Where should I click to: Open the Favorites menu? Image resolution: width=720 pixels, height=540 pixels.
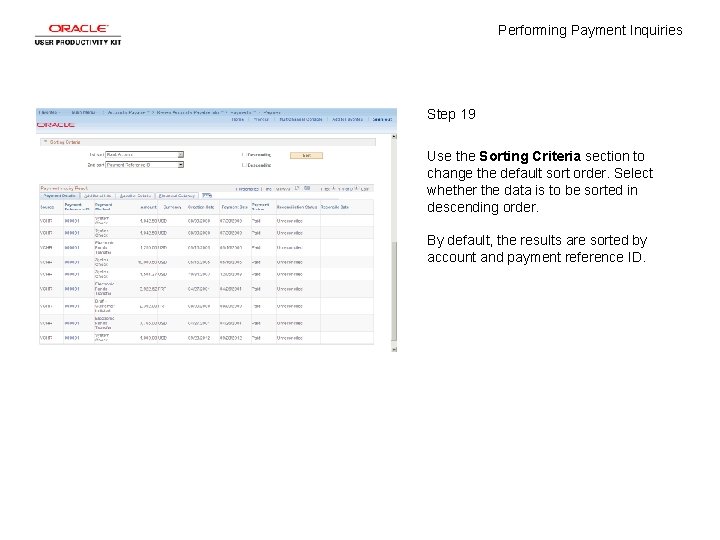click(x=49, y=112)
